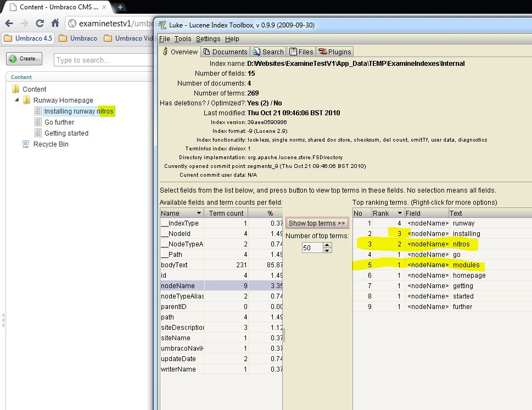Switch to the Files tab
The height and width of the screenshot is (410, 532).
pos(301,52)
